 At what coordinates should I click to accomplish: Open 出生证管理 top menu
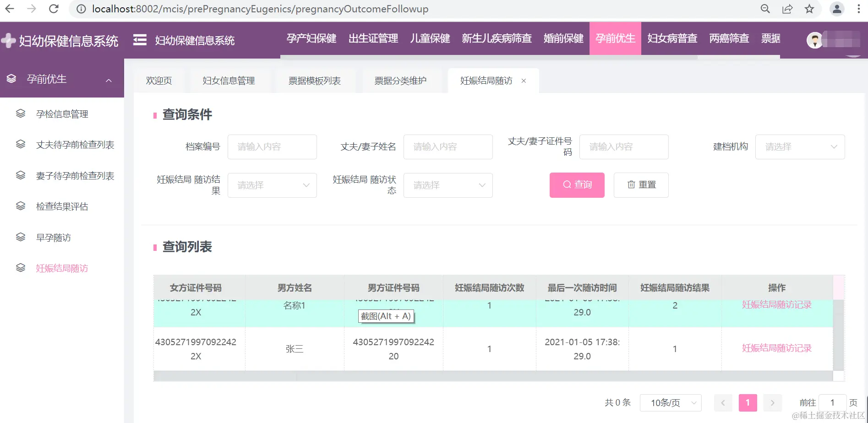coord(373,38)
